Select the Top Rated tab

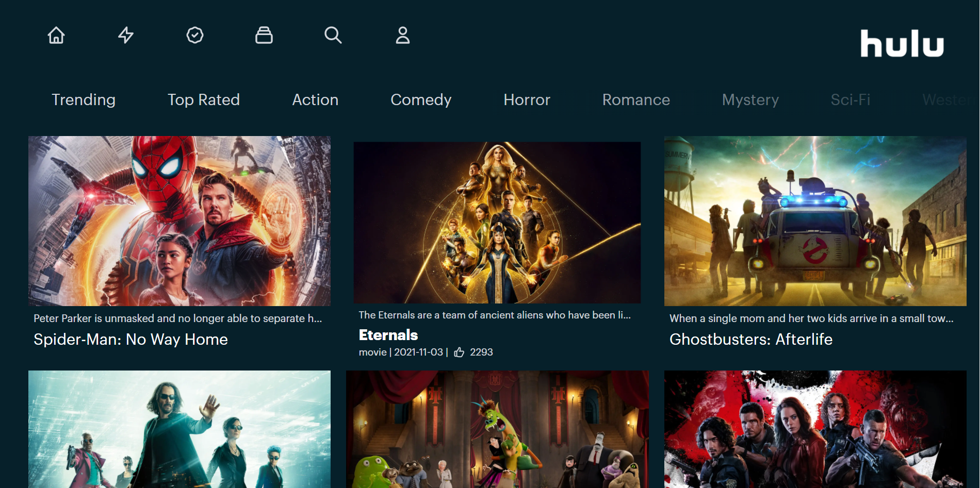pos(204,100)
